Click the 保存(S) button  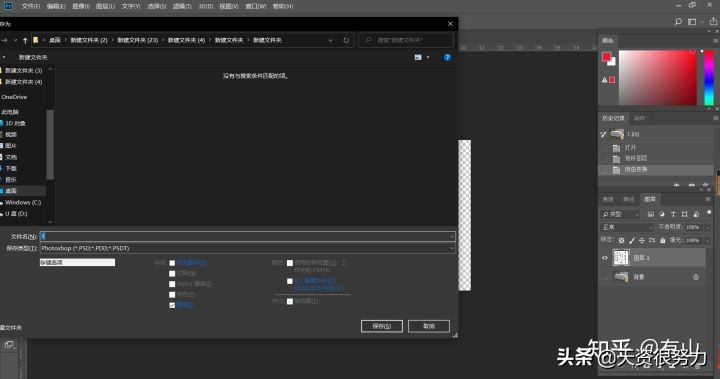click(382, 326)
